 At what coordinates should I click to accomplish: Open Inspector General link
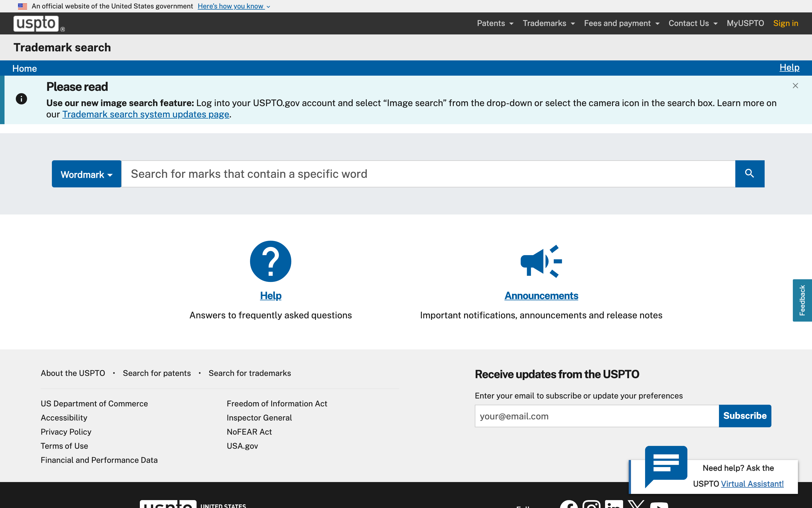(259, 418)
